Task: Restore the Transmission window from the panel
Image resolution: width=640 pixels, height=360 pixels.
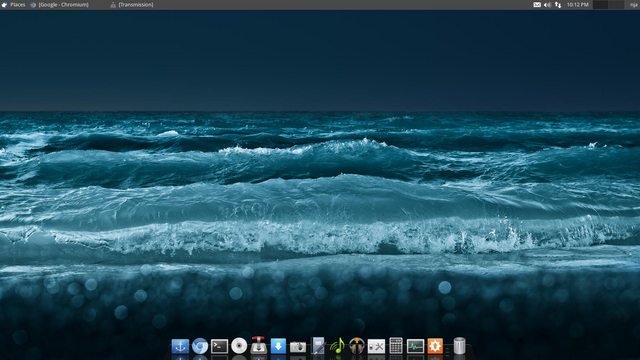Action: [132, 5]
